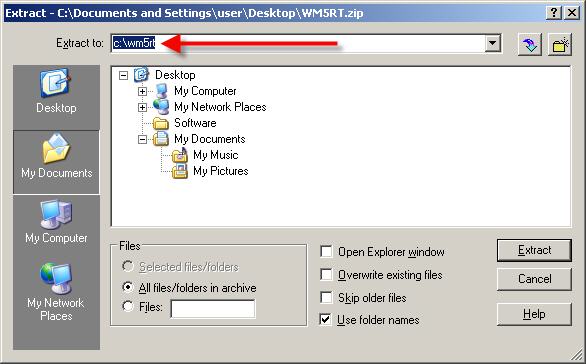Open My Computer in the left places bar
This screenshot has width=586, height=364.
click(x=56, y=222)
